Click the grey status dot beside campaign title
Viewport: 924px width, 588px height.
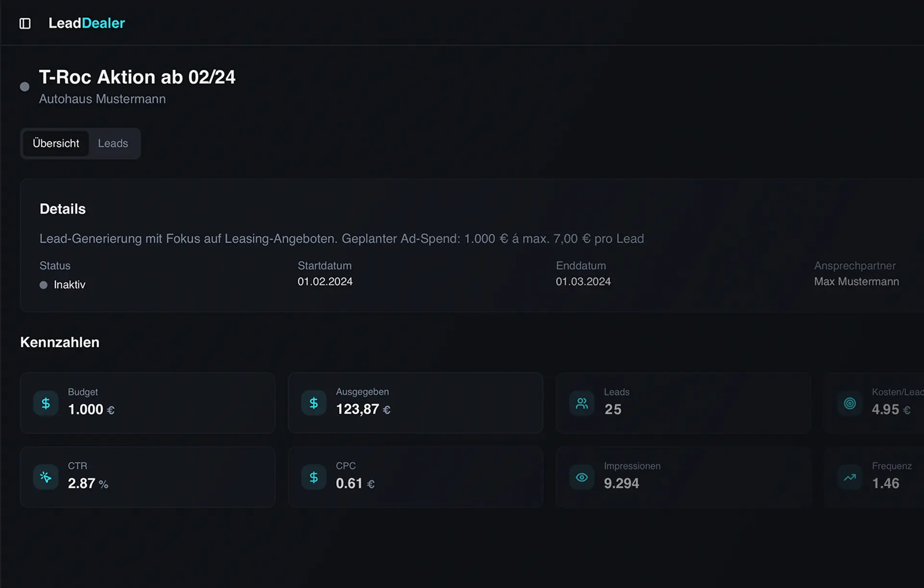click(x=25, y=87)
